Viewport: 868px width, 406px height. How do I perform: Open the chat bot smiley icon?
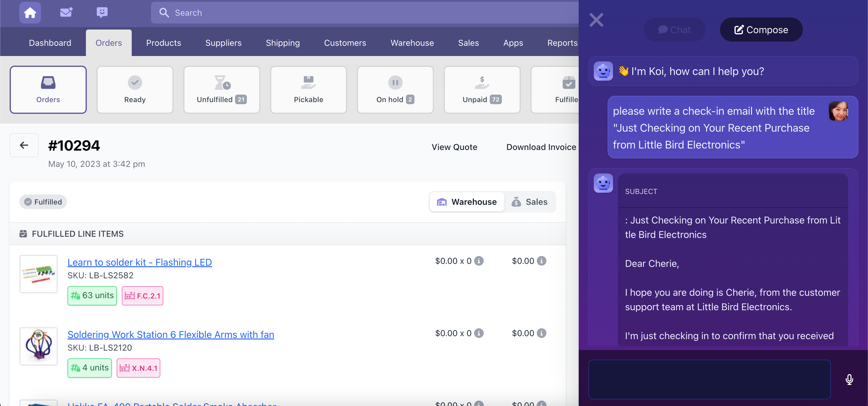click(x=102, y=12)
